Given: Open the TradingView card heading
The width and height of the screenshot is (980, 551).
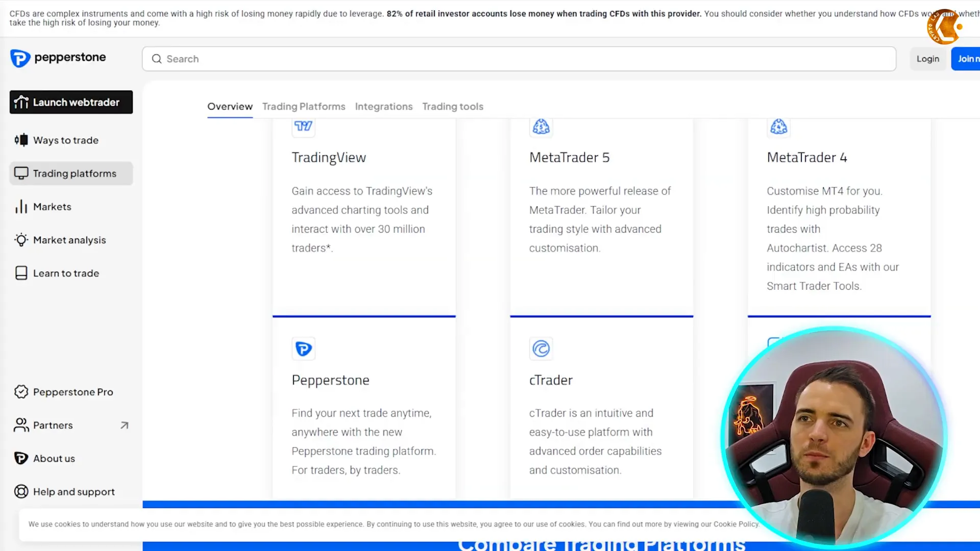Looking at the screenshot, I should pos(329,158).
